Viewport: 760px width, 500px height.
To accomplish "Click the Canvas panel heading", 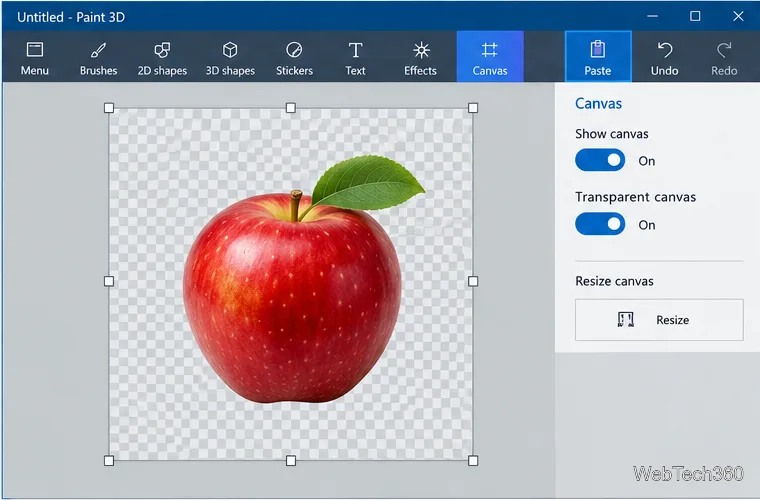I will coord(598,103).
